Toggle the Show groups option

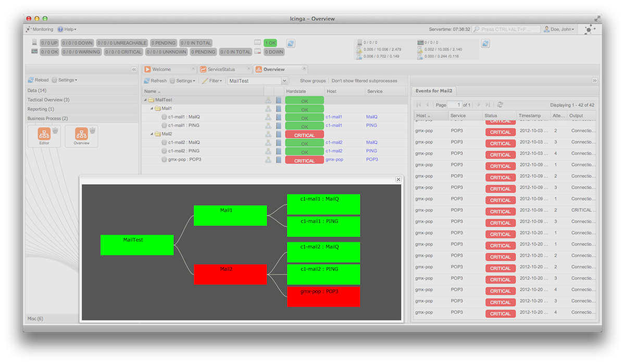pos(312,81)
